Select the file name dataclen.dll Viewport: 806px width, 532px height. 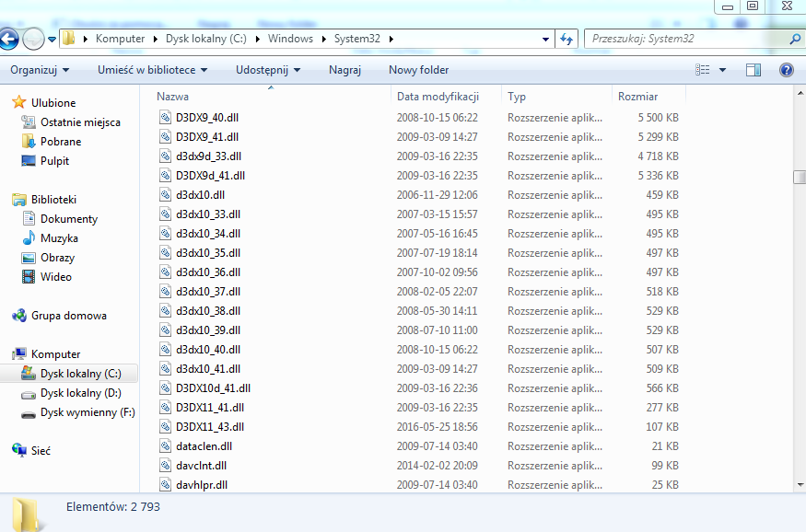click(x=204, y=446)
